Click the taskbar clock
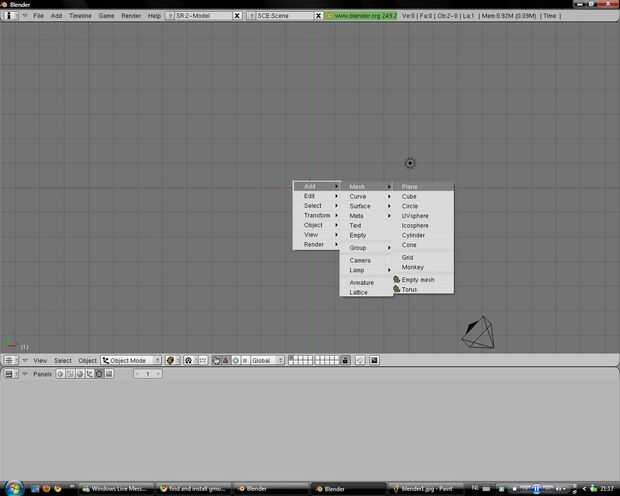The height and width of the screenshot is (496, 620). pos(607,489)
